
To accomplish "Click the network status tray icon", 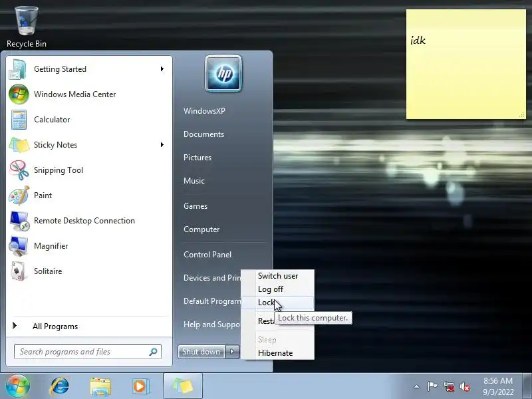I will tap(448, 386).
